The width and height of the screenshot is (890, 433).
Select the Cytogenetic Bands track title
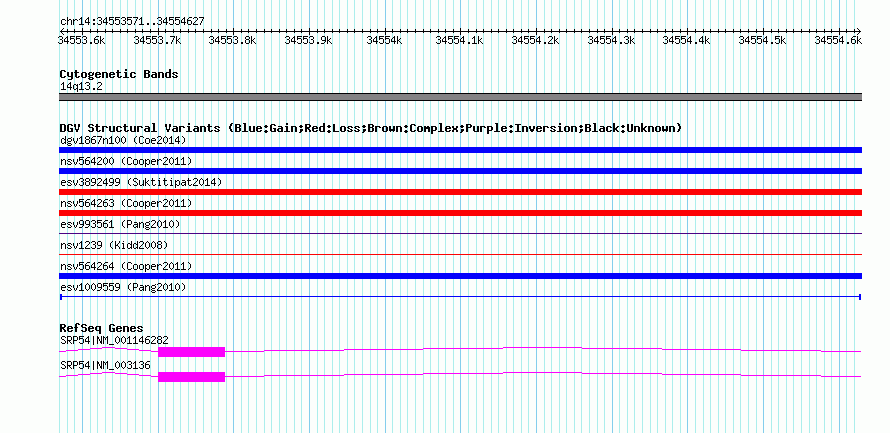tap(119, 74)
